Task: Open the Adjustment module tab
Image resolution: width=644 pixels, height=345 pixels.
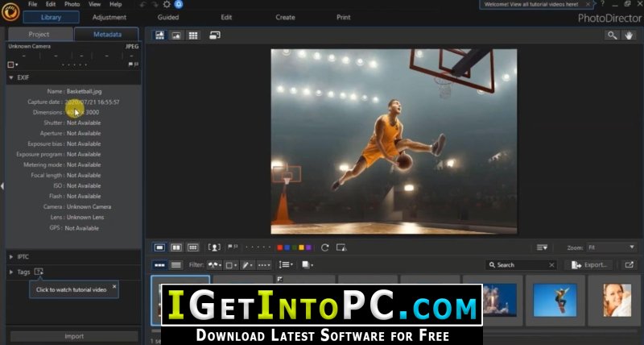Action: point(109,17)
